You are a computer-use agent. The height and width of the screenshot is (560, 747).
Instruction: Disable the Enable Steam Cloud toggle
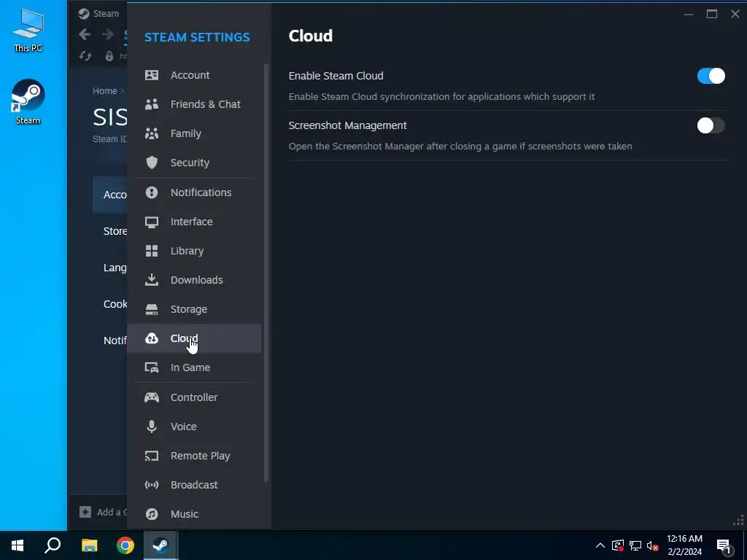711,76
